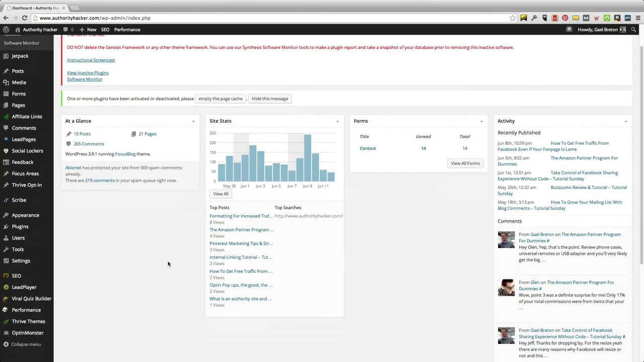Click the tallest bar in Site Stats chart

coord(307,158)
